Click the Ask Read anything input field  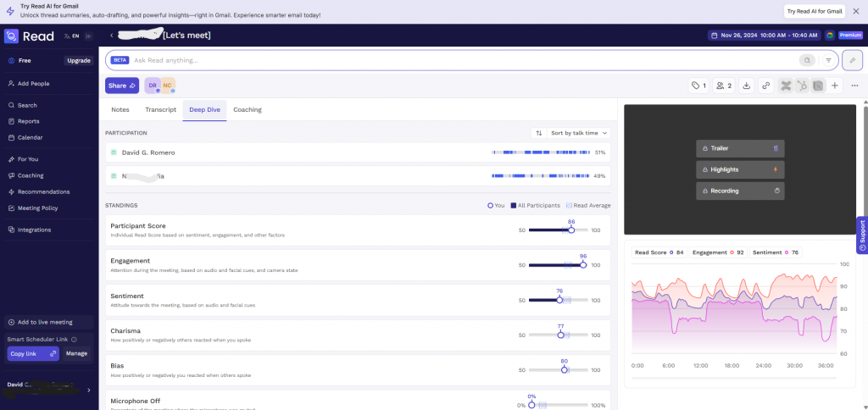[x=458, y=60]
